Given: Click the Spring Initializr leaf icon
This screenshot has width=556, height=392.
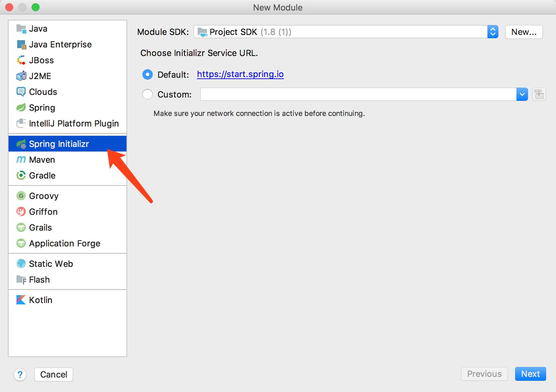Looking at the screenshot, I should pyautogui.click(x=21, y=144).
